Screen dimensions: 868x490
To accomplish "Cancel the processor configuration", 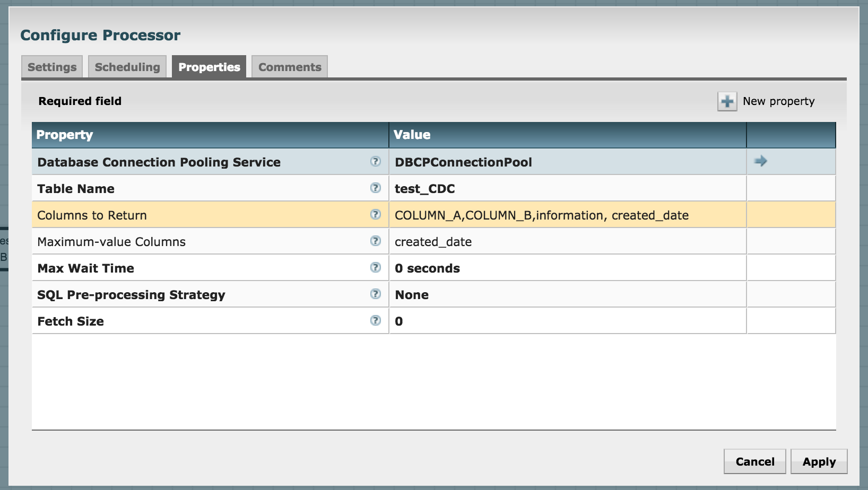I will click(x=755, y=461).
